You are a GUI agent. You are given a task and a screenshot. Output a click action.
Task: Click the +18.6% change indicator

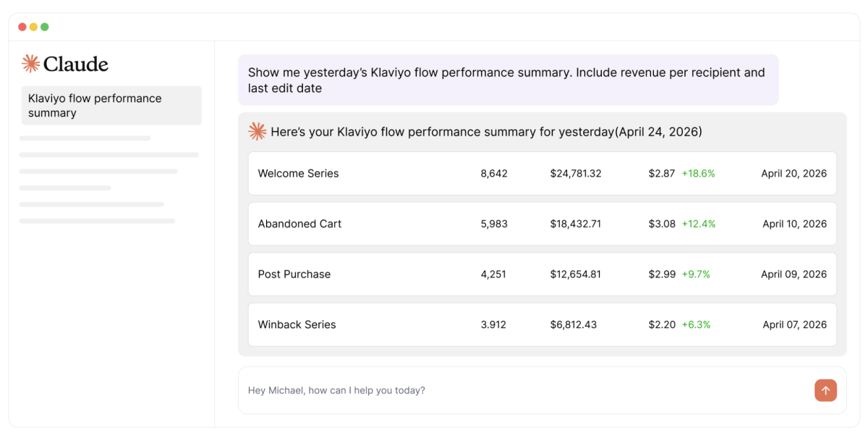tap(698, 173)
